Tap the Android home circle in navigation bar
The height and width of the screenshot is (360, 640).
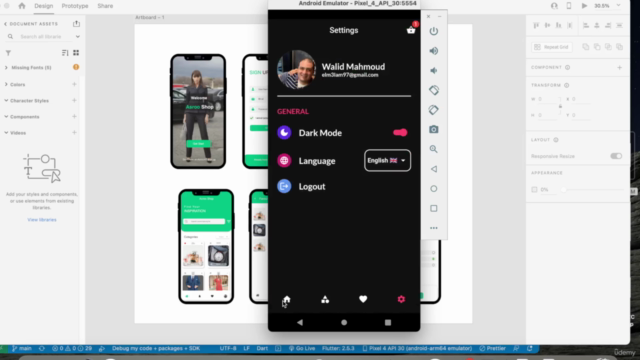344,322
